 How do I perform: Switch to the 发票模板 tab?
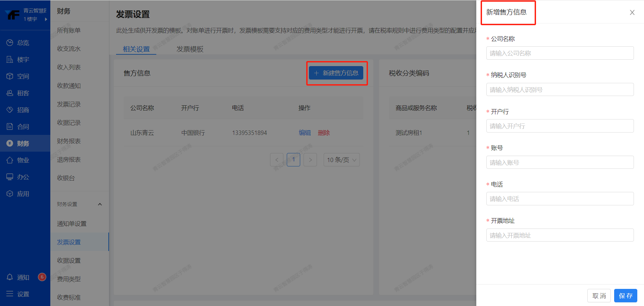(x=190, y=49)
